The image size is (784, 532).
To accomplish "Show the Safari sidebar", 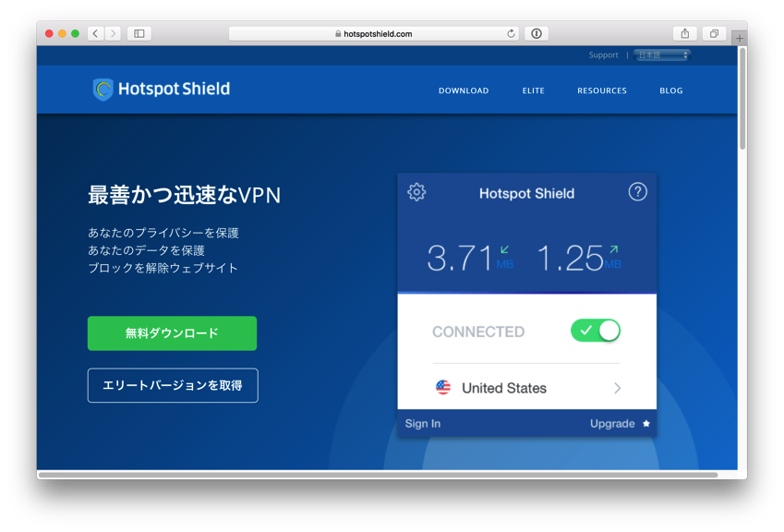I will [139, 33].
